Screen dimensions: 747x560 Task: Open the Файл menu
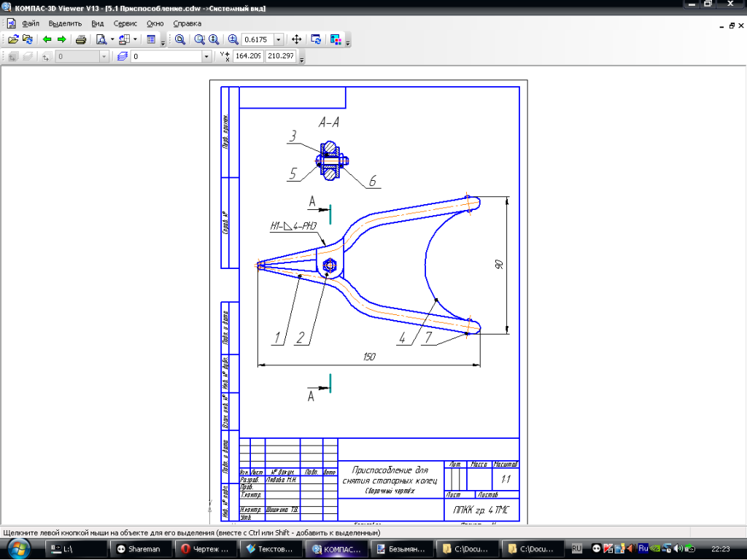pyautogui.click(x=31, y=23)
